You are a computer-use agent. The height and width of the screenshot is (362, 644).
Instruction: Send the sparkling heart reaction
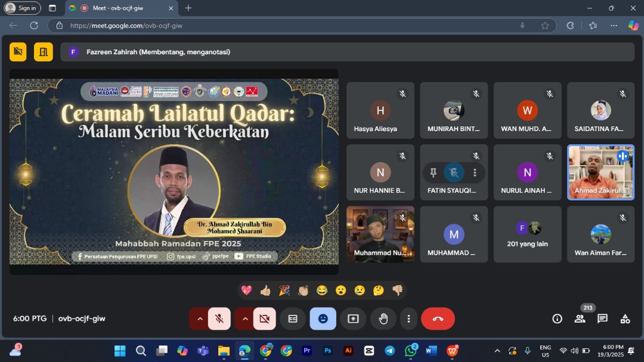(x=246, y=290)
